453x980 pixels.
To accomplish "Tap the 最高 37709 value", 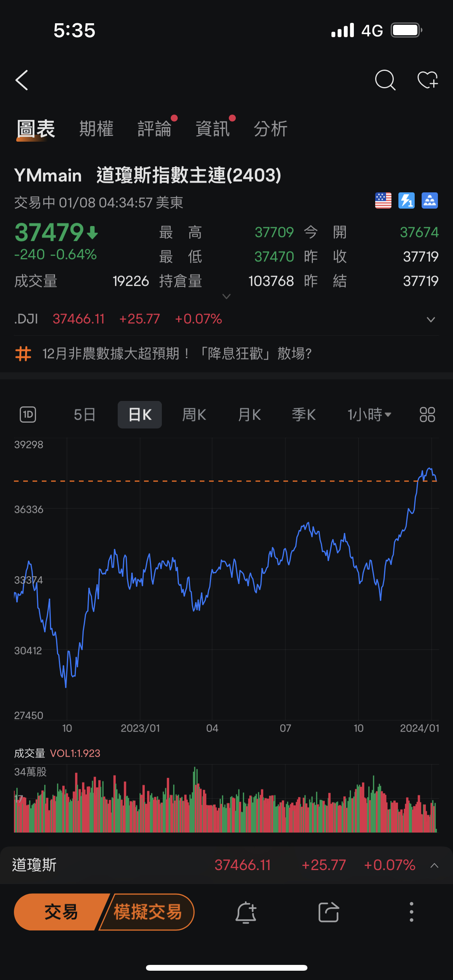I will click(274, 232).
